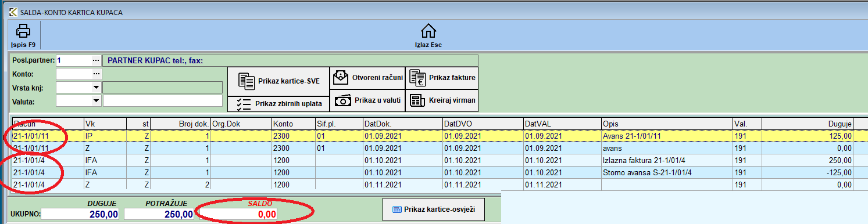Click the Sif.pl. column header
Screen dimensions: 868x224
tap(338, 124)
